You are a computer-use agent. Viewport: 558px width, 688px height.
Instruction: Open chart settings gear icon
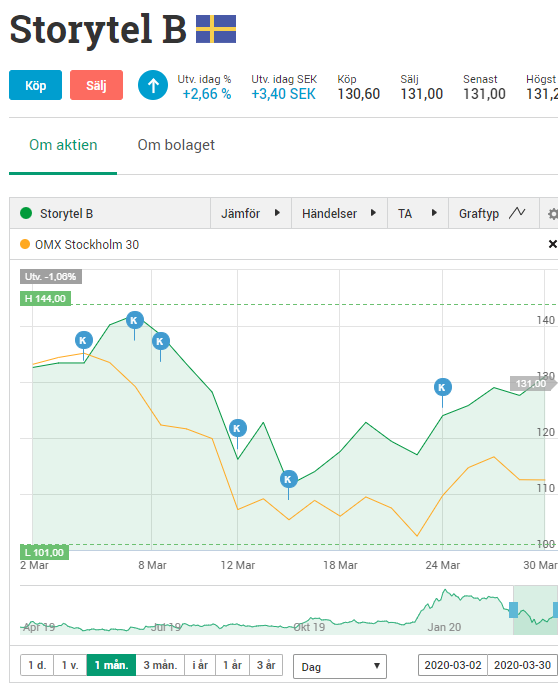coord(552,214)
